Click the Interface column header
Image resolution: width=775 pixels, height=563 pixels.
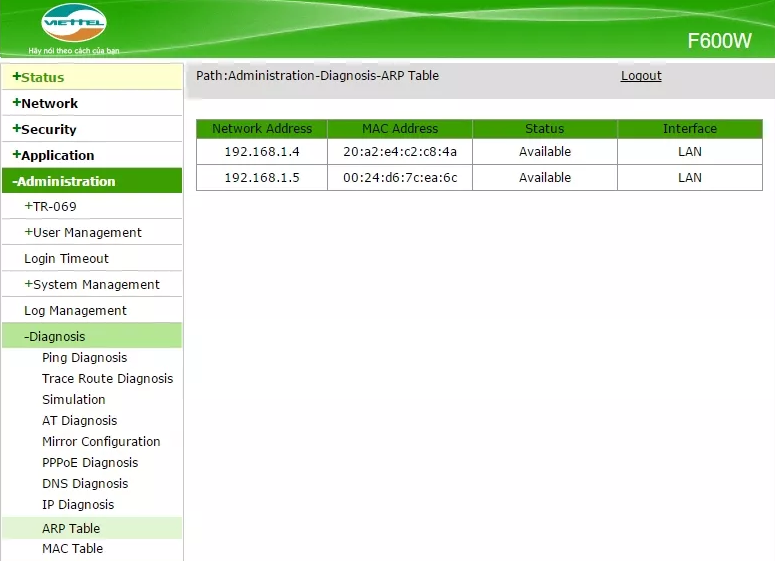click(689, 129)
